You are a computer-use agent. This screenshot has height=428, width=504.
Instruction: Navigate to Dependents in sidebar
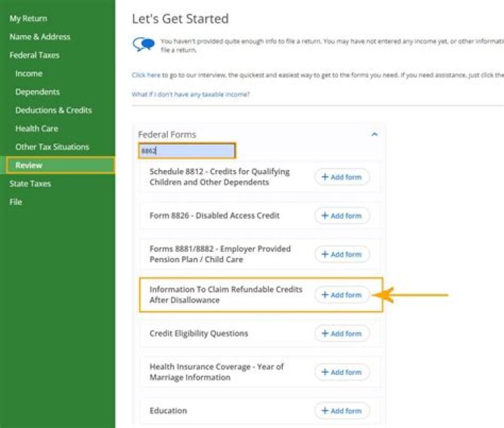(x=37, y=92)
